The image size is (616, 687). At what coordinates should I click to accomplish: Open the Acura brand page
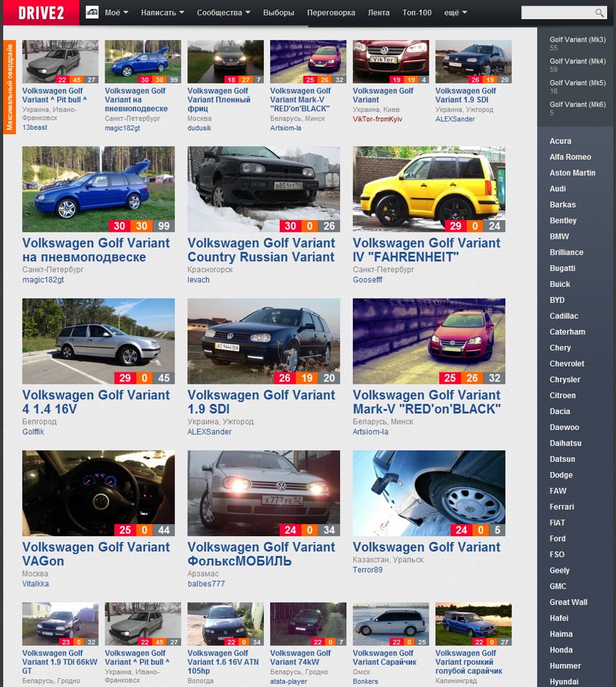pos(560,141)
